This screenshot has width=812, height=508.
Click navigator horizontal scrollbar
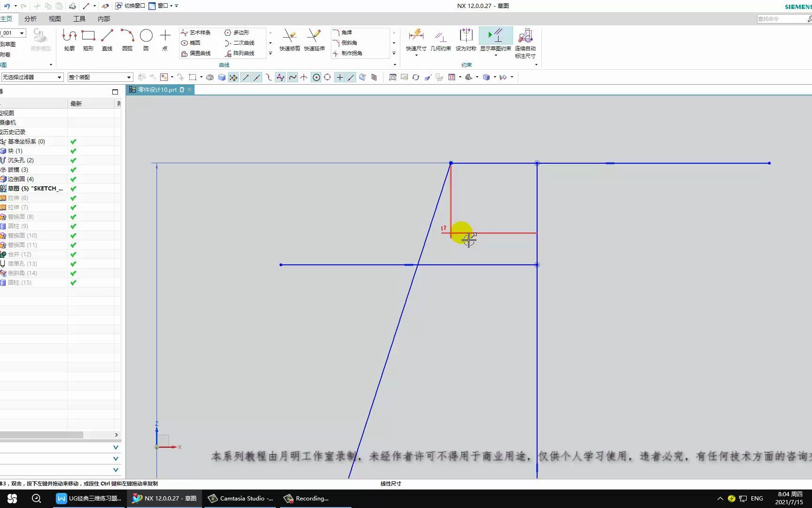pyautogui.click(x=41, y=435)
